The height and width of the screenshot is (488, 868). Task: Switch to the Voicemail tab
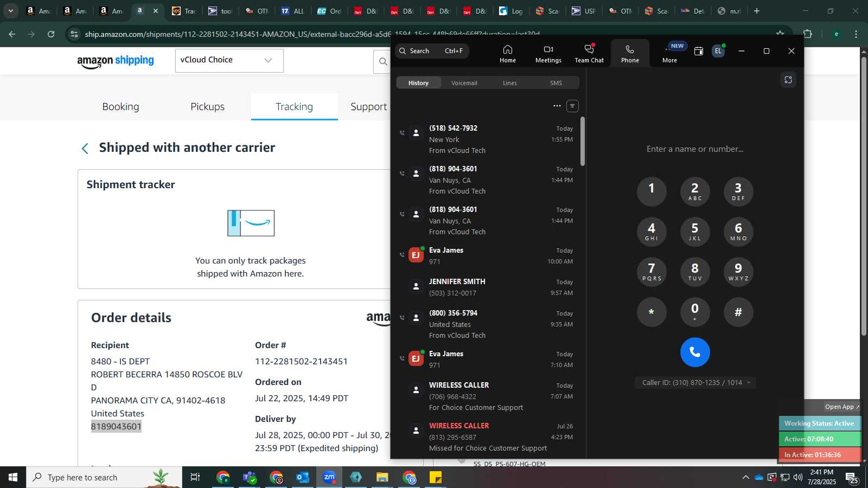464,83
